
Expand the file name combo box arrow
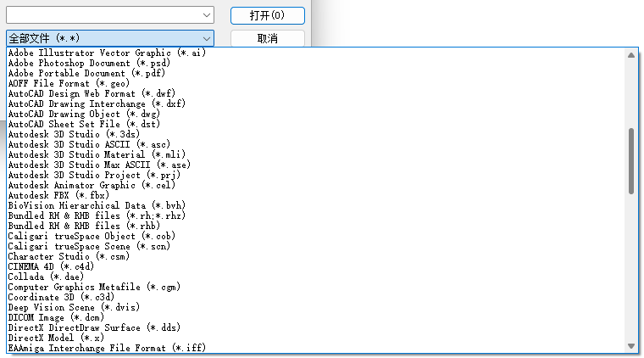(207, 15)
